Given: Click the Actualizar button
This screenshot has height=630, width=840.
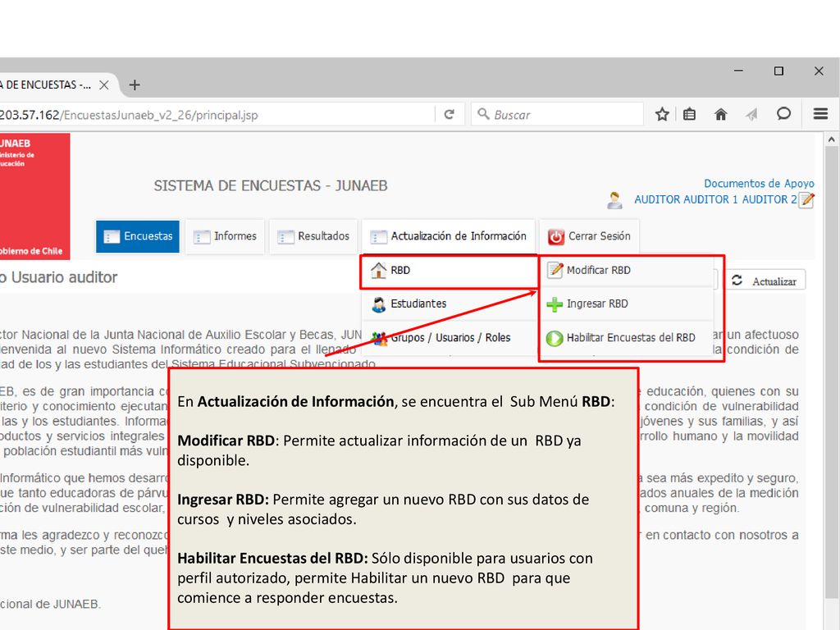Looking at the screenshot, I should pyautogui.click(x=765, y=281).
